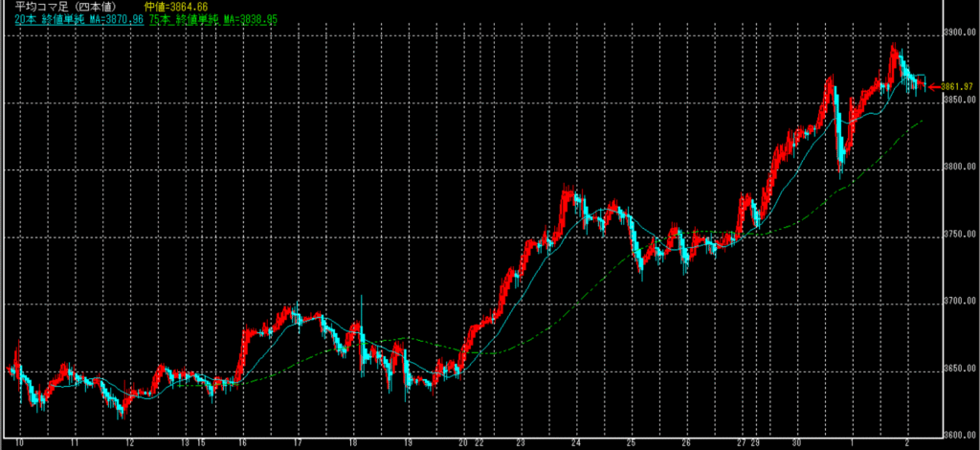Click date 2 at the time axis end
The width and height of the screenshot is (980, 450).
click(x=907, y=444)
